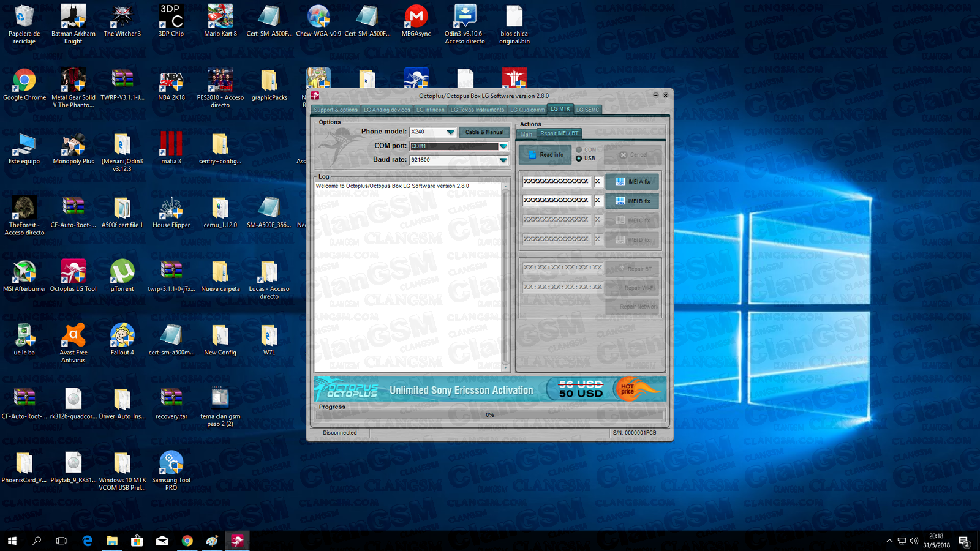Focus the IMEI A number input field
This screenshot has height=551, width=980.
[557, 181]
